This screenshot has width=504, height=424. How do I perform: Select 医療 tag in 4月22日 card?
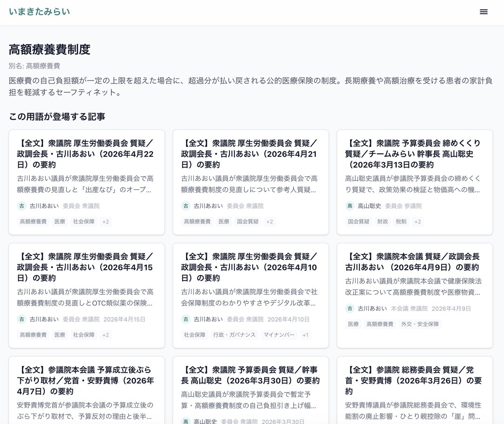coord(60,221)
